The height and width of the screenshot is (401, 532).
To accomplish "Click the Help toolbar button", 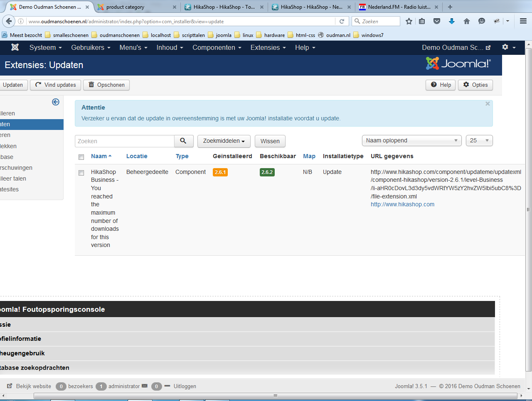I will [441, 85].
